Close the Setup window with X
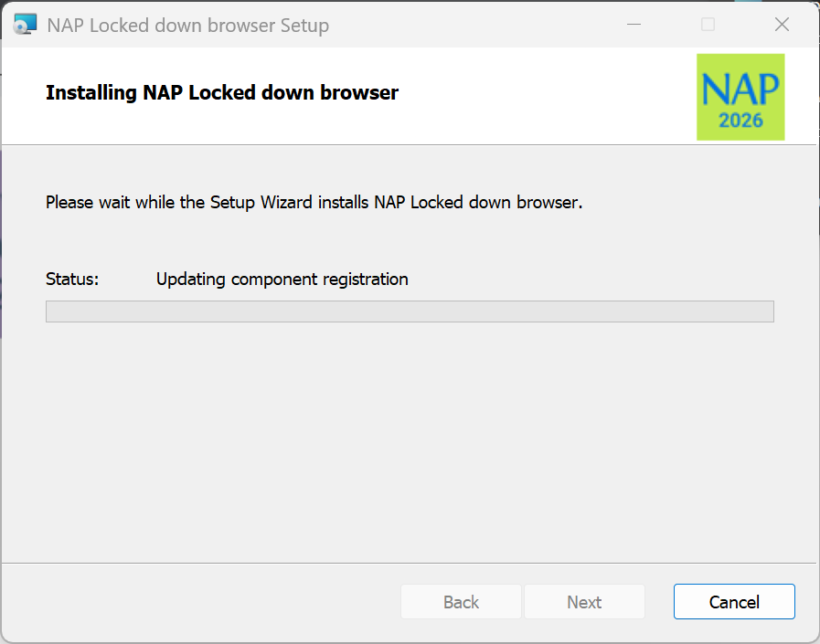 click(782, 25)
